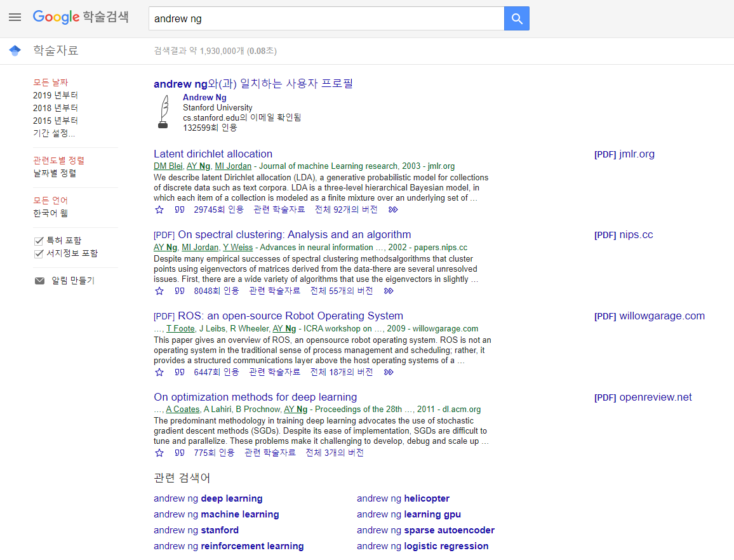
Task: Open PDF jmlr.org link
Action: pos(624,154)
